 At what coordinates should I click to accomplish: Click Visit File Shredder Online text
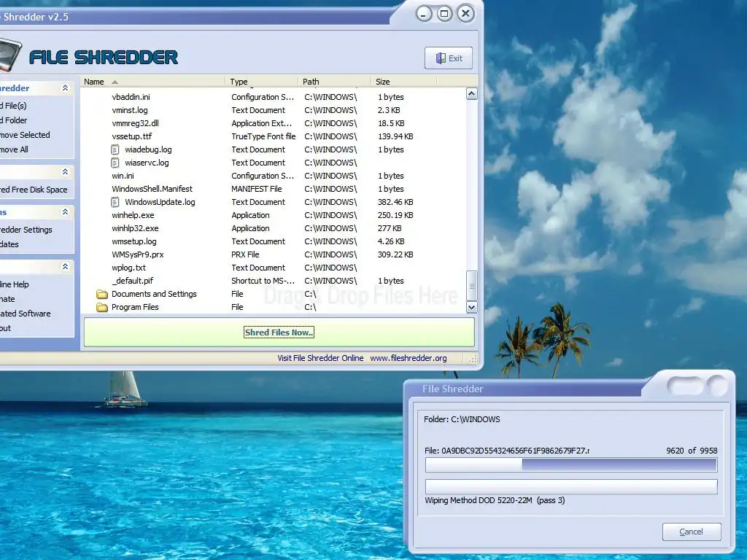320,358
